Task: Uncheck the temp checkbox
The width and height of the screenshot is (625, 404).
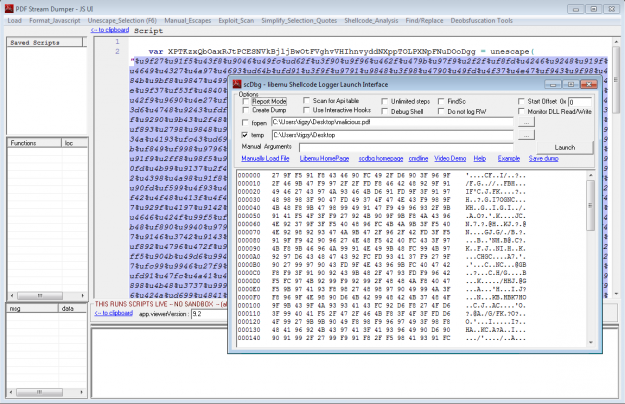Action: (x=246, y=133)
